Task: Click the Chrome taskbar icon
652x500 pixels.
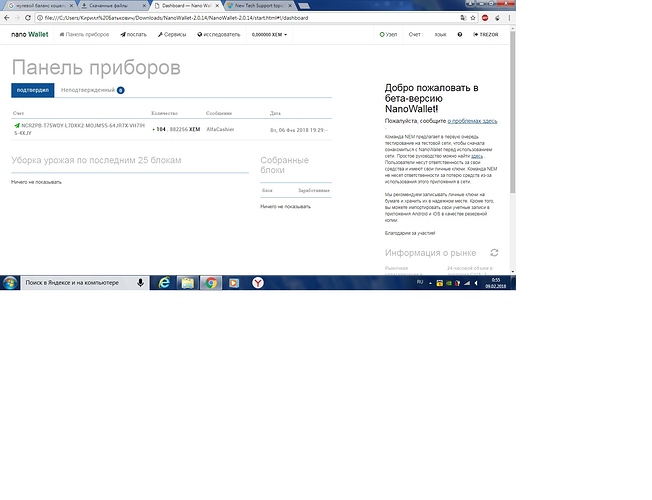Action: pos(211,283)
